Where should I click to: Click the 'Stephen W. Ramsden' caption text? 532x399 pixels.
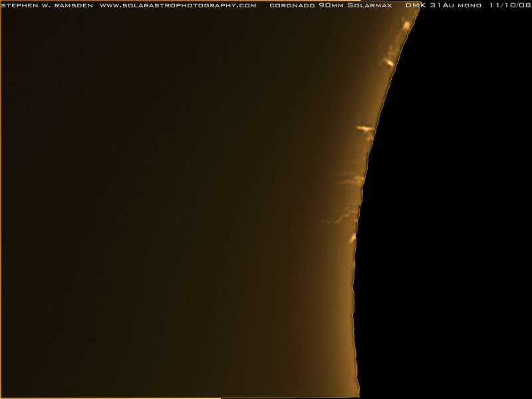tap(47, 5)
